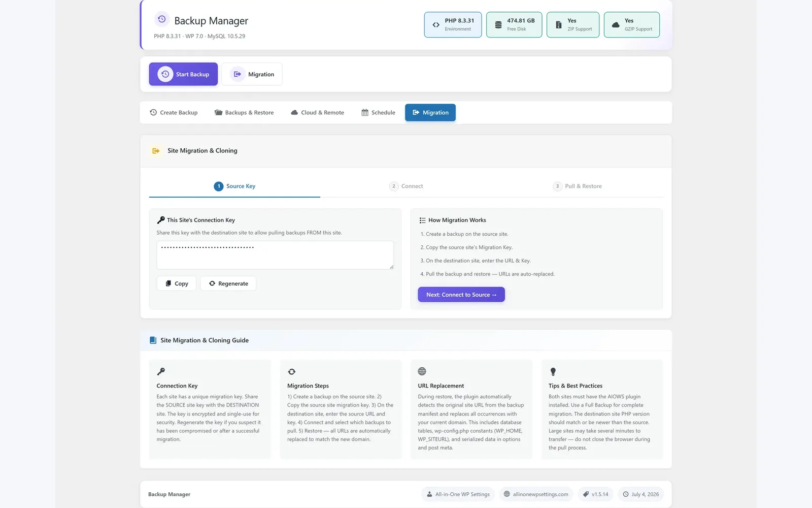Click the Site Migration & Cloning header icon
The width and height of the screenshot is (812, 508).
click(x=156, y=151)
